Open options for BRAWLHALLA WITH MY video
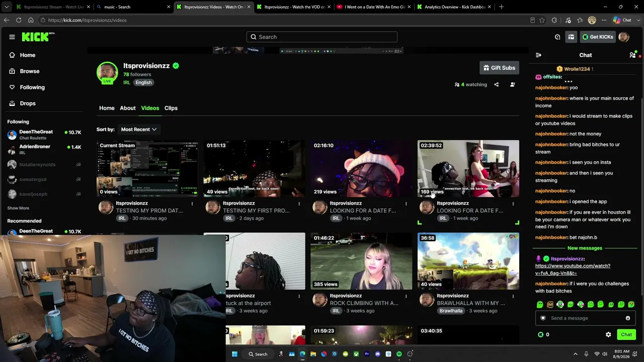This screenshot has width=644, height=362. (x=513, y=296)
